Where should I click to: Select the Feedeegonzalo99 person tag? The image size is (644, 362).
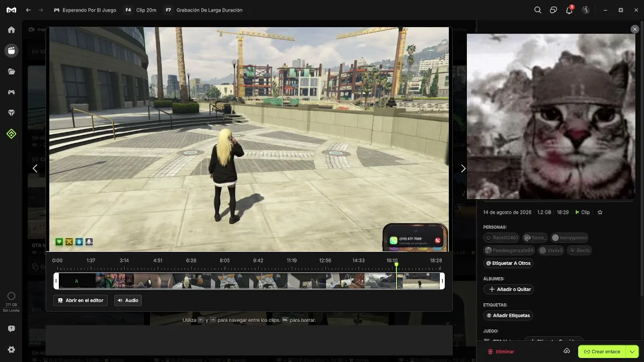tap(509, 250)
